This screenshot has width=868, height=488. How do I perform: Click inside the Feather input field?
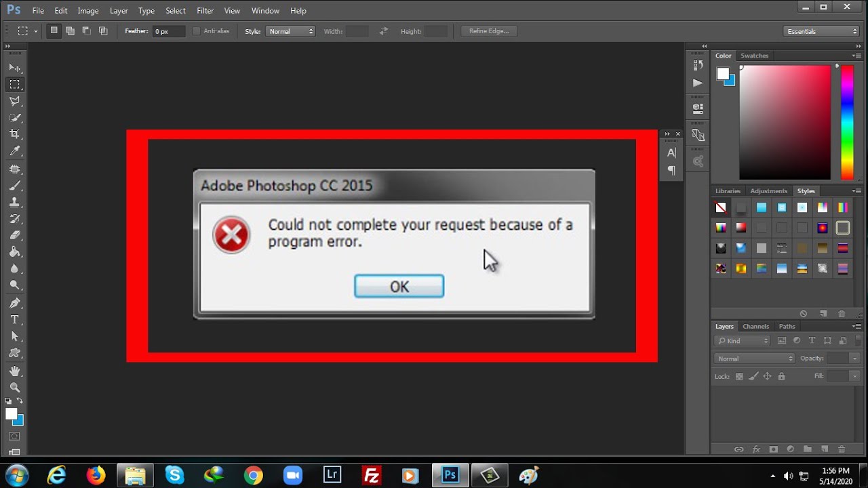[x=168, y=30]
